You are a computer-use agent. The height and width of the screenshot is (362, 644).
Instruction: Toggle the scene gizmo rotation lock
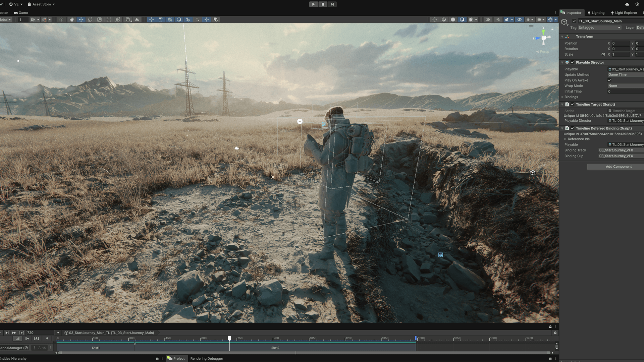552,29
